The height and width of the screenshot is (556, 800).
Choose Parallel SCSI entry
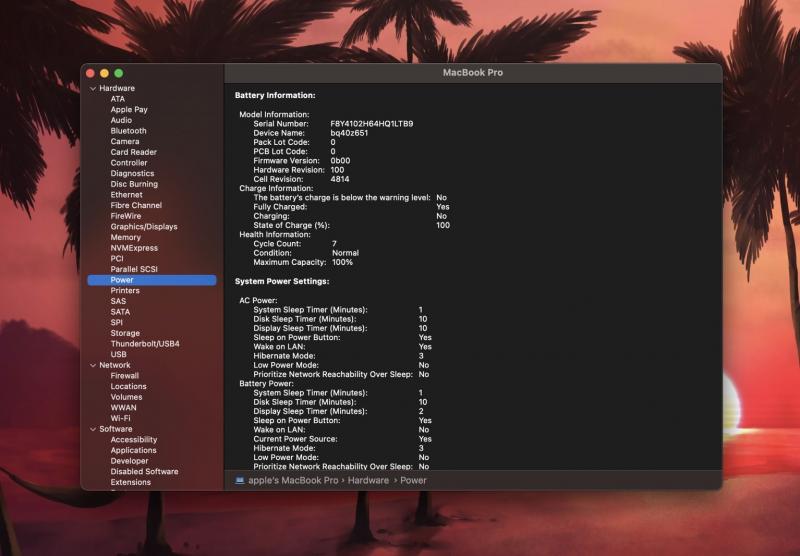coord(134,269)
